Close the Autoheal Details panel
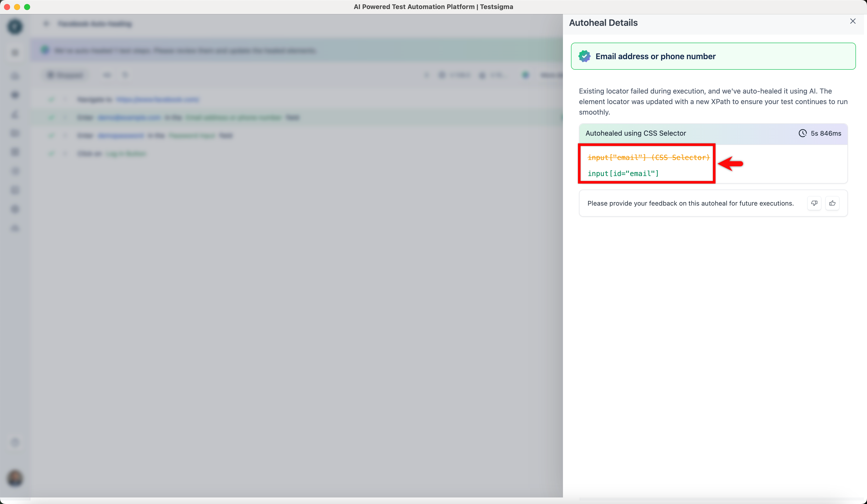 [852, 21]
